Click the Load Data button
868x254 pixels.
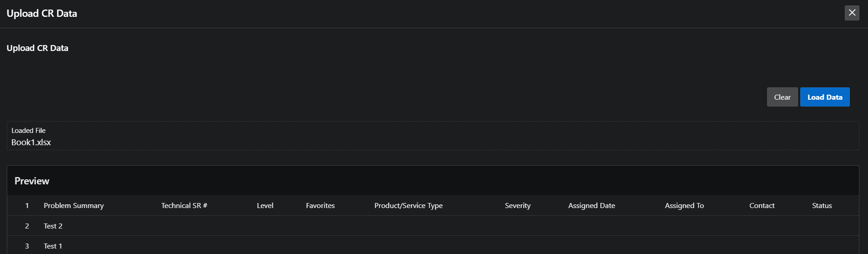pyautogui.click(x=824, y=97)
